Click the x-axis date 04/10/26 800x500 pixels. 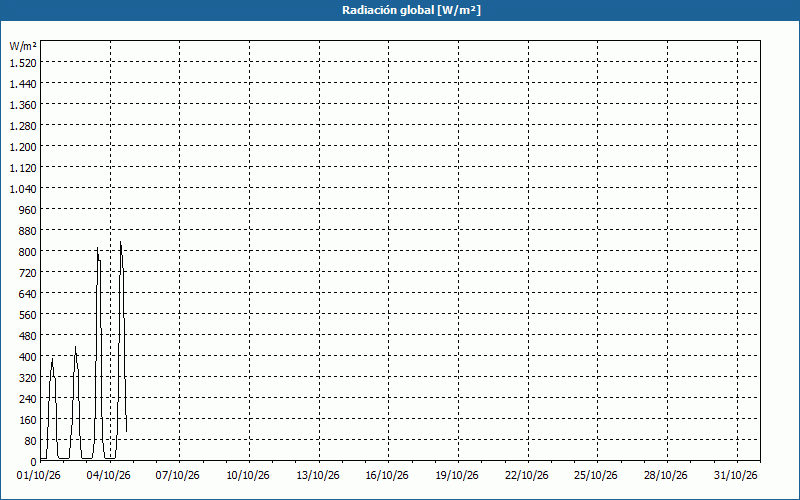109,476
